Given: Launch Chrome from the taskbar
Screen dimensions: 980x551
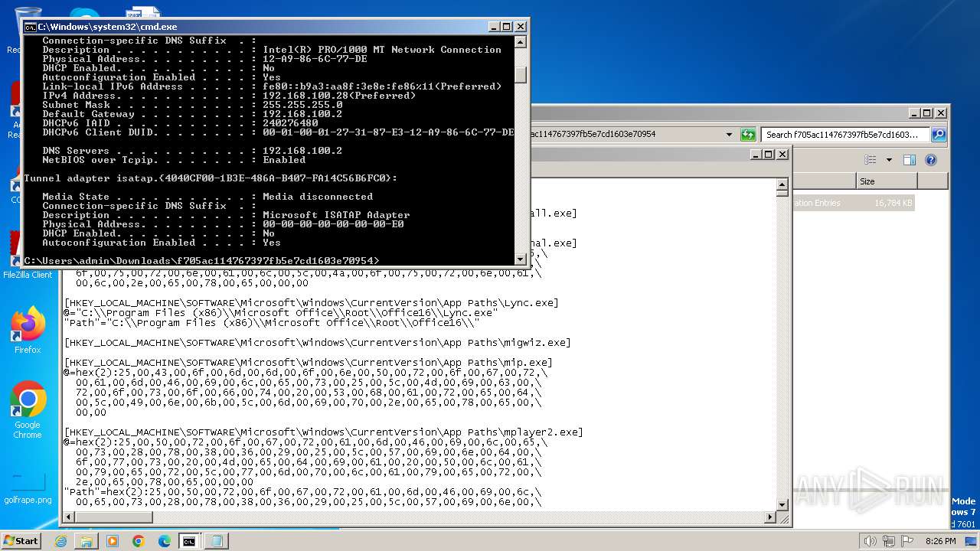Looking at the screenshot, I should tap(139, 541).
